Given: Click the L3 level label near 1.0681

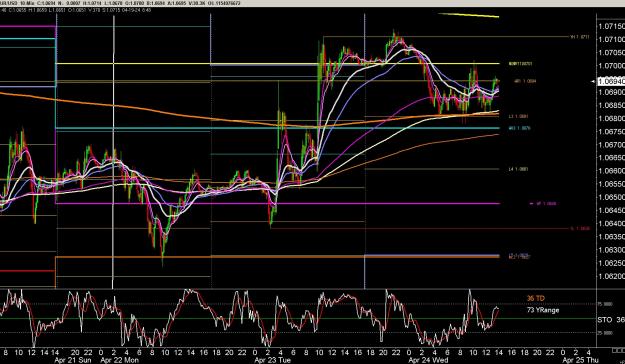Looking at the screenshot, I should click(x=518, y=116).
